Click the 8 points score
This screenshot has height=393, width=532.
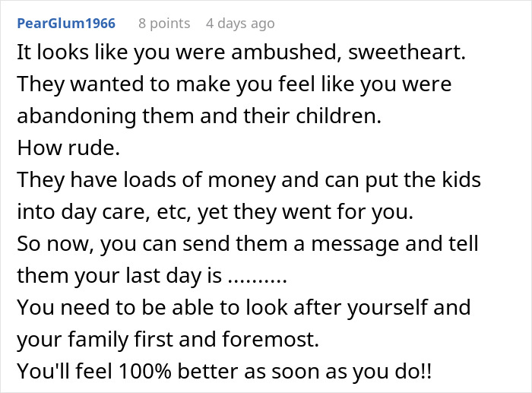[164, 24]
